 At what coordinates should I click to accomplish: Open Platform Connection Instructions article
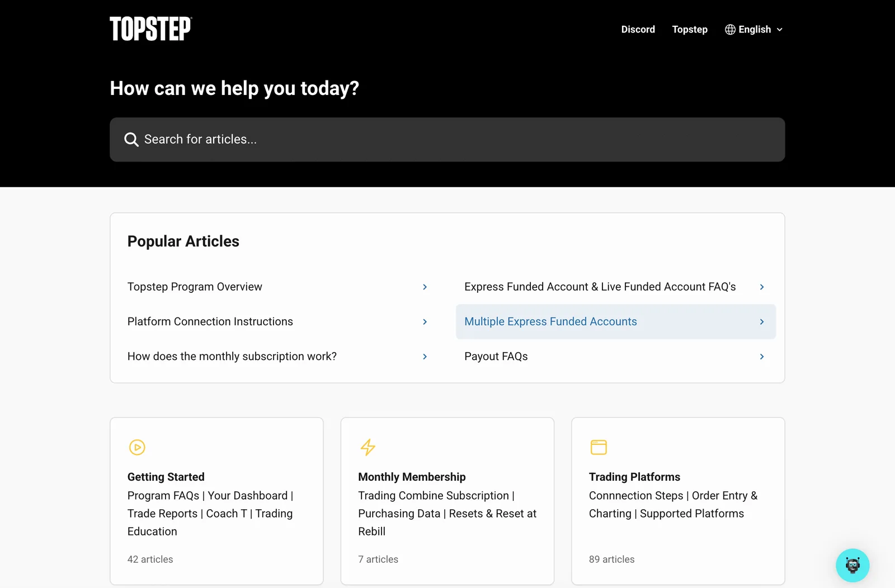279,322
